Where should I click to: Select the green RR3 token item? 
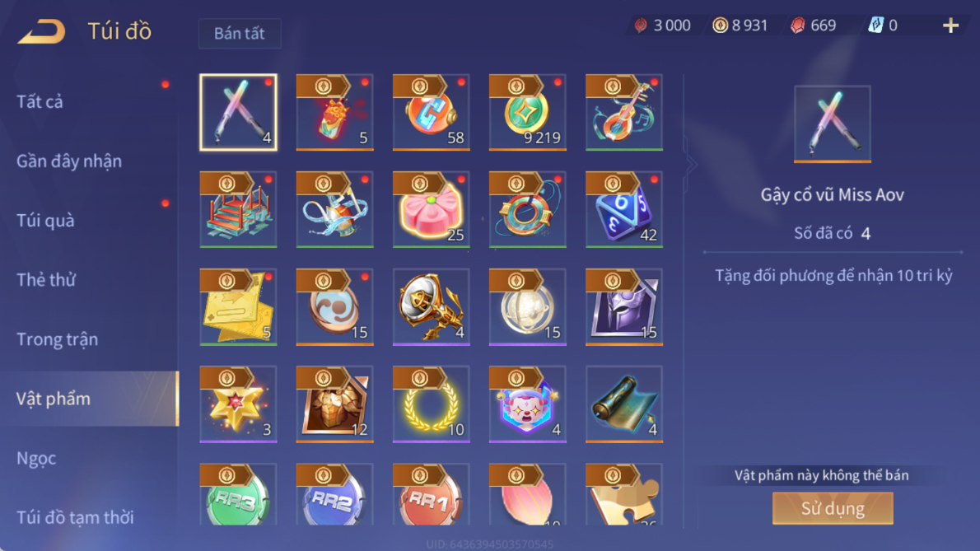(238, 494)
